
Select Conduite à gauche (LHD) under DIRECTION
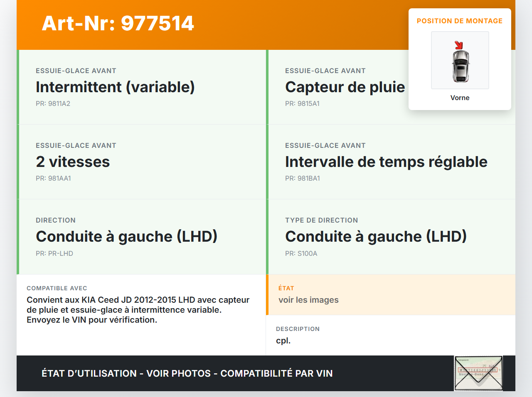[127, 236]
